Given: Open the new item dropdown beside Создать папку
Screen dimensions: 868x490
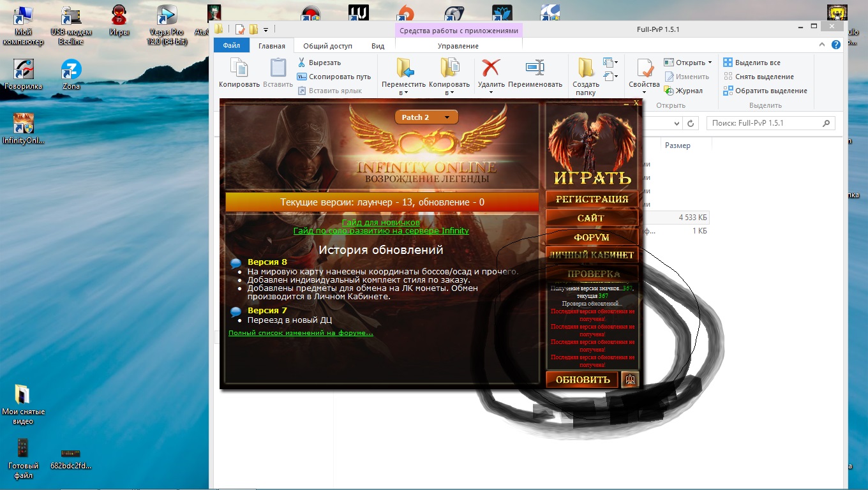Looking at the screenshot, I should [611, 63].
